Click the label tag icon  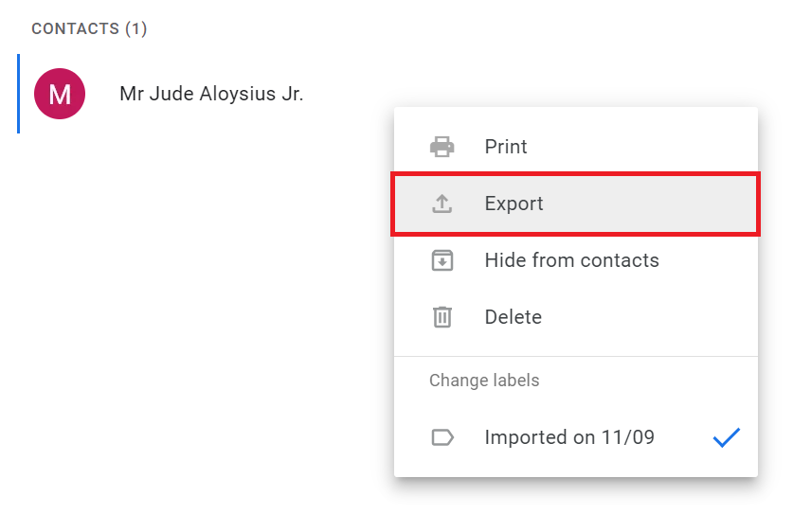[442, 437]
